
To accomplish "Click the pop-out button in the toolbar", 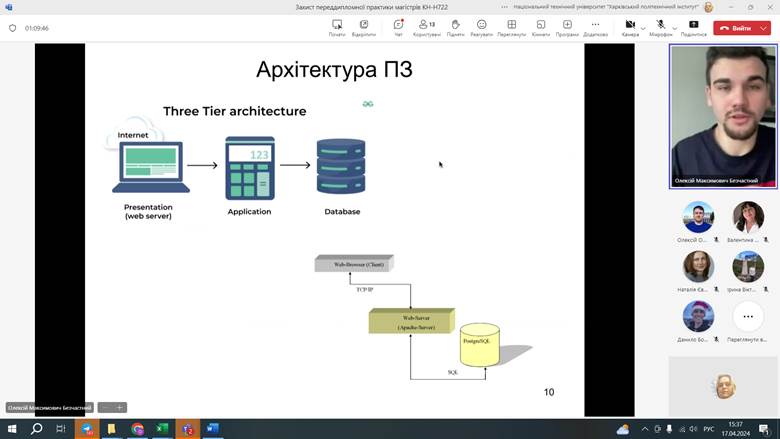I will tap(364, 27).
